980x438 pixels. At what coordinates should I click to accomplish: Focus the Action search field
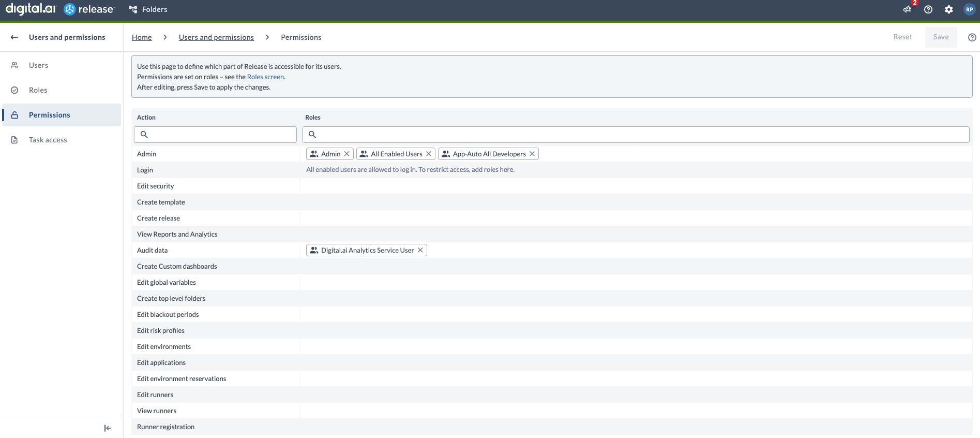coord(215,135)
